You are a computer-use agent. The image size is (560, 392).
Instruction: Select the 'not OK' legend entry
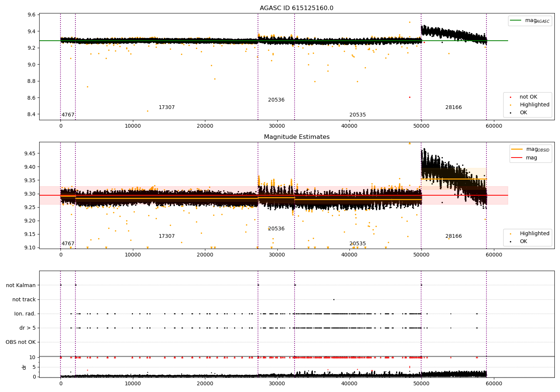pyautogui.click(x=528, y=97)
